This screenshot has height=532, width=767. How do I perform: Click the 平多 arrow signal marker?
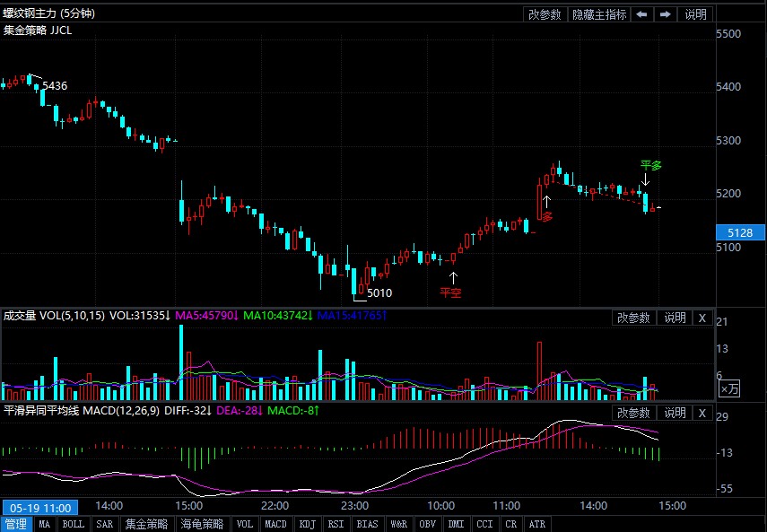pyautogui.click(x=645, y=179)
